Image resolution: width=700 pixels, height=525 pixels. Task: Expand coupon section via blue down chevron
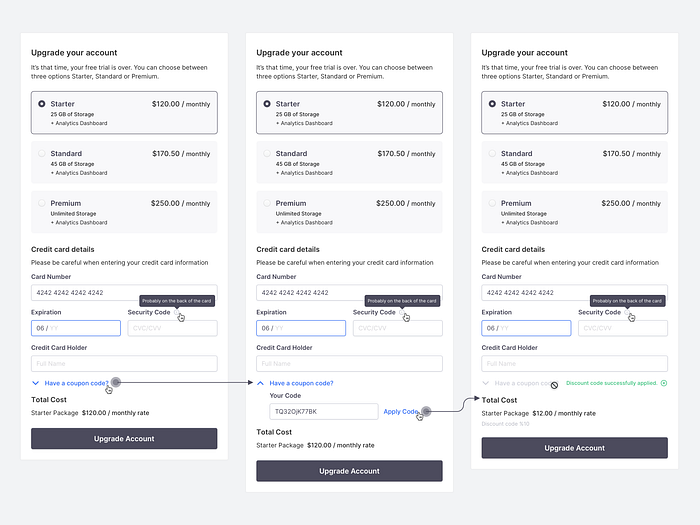click(x=36, y=383)
